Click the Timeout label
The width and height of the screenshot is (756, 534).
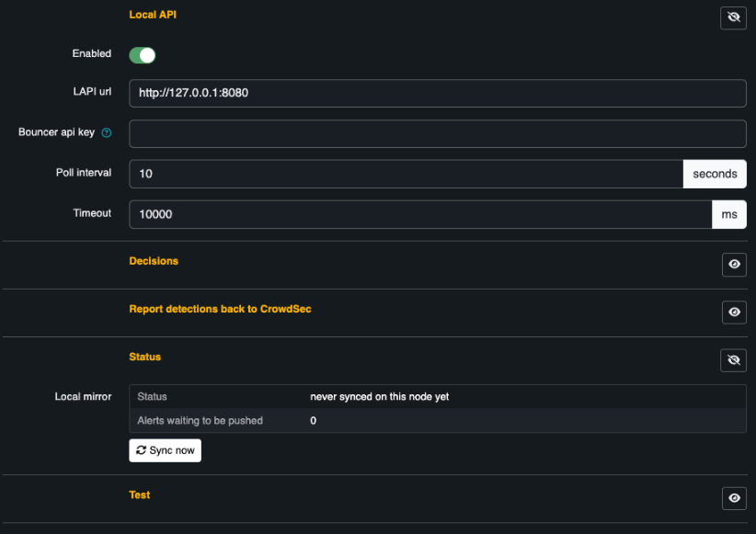(x=92, y=213)
